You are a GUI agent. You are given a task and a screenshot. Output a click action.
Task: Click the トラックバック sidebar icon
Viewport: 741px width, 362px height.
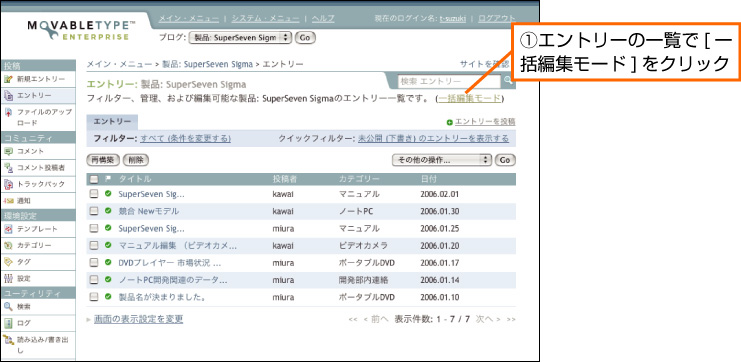[x=8, y=184]
